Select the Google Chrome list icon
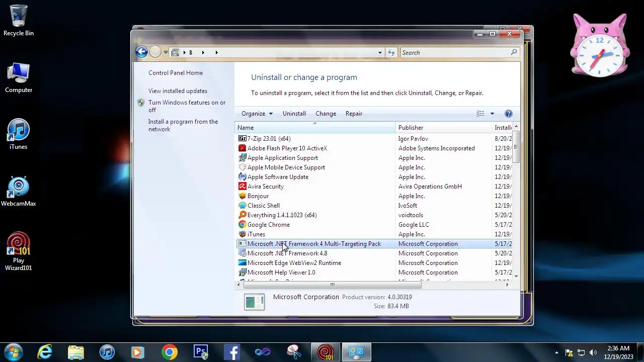Screen dimensions: 644x362 point(243,225)
